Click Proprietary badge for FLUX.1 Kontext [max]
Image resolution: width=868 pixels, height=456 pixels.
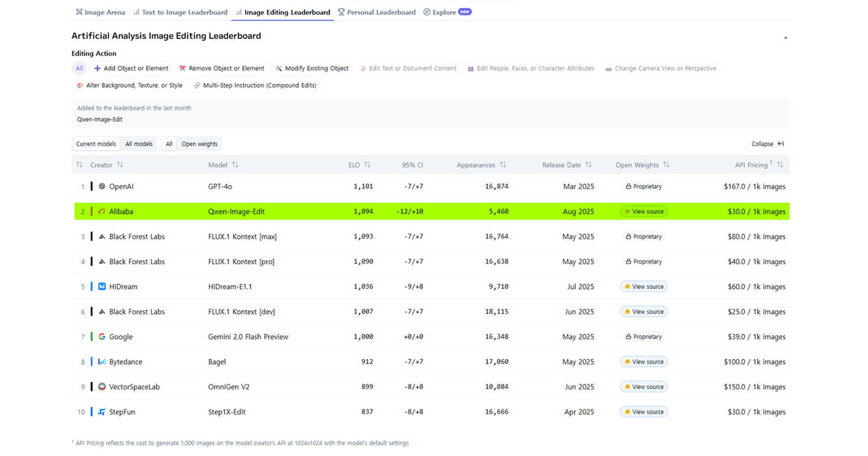[644, 237]
